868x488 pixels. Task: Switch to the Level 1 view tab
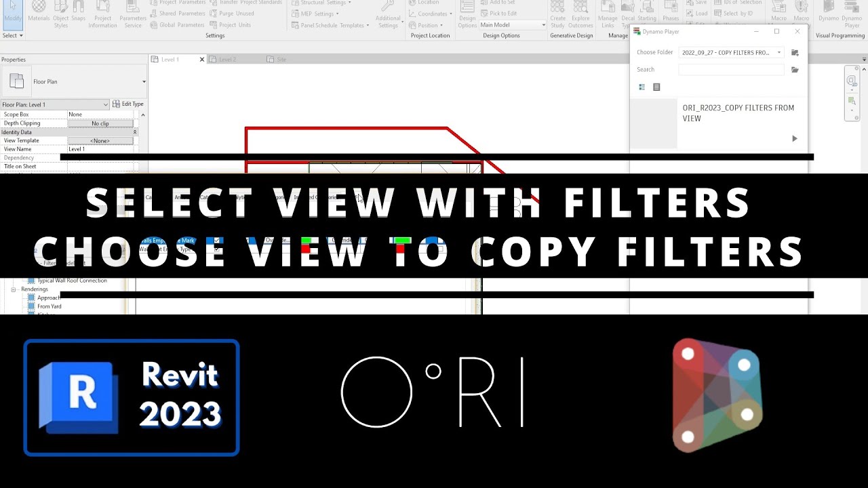point(170,60)
